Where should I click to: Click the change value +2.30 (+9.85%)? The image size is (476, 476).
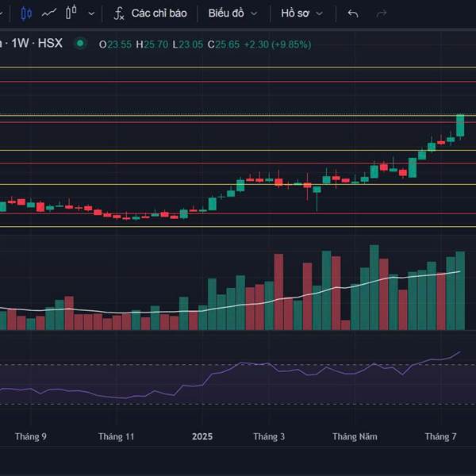(x=278, y=44)
